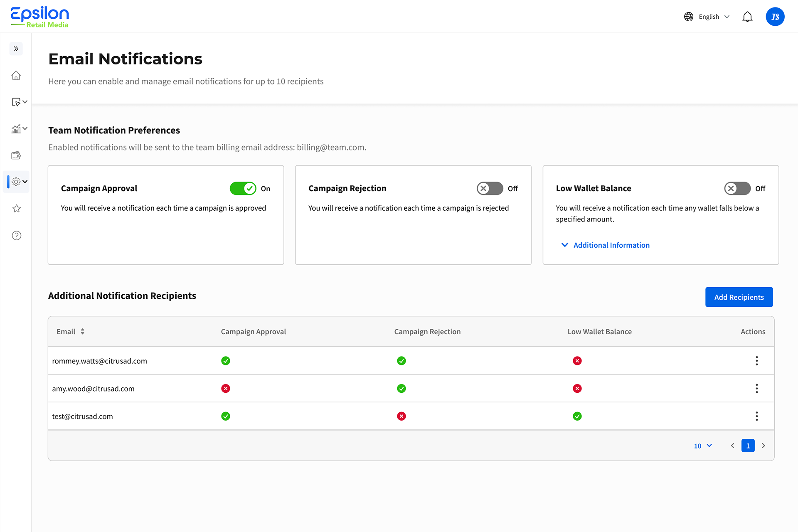The height and width of the screenshot is (532, 798).
Task: Click the JS user avatar
Action: (x=775, y=17)
